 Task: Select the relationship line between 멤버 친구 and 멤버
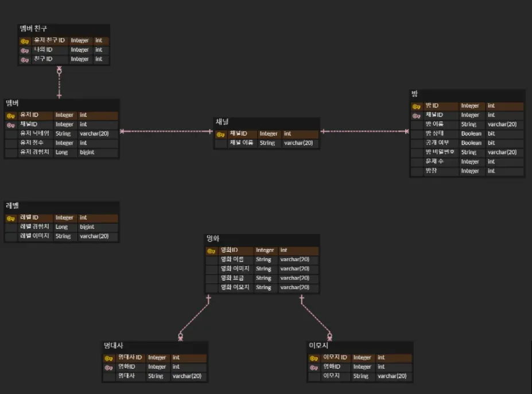pos(59,83)
